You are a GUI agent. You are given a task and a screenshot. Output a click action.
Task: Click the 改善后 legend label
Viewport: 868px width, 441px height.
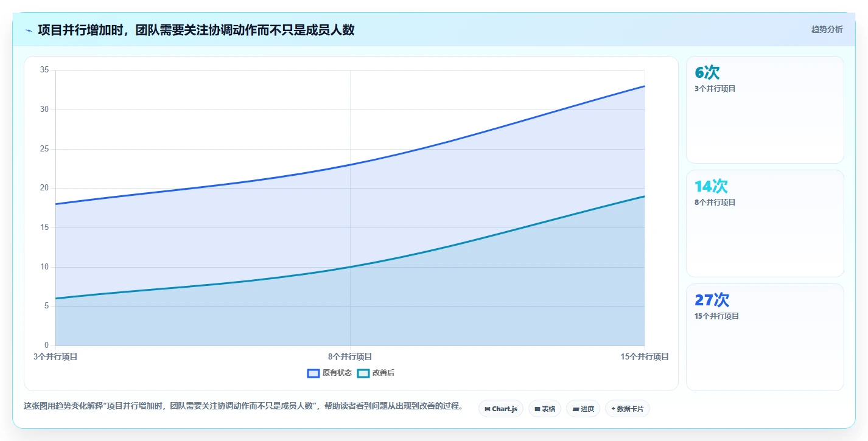point(383,373)
